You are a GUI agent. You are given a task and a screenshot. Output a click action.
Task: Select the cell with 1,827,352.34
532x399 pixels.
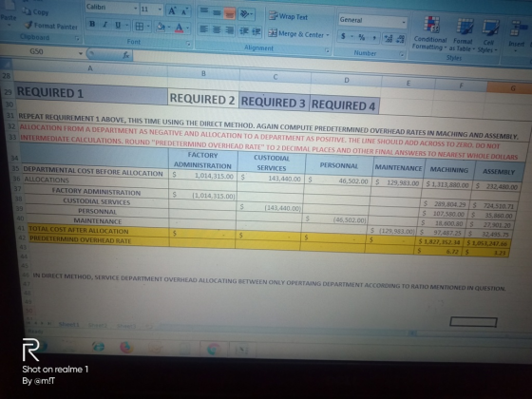click(439, 242)
